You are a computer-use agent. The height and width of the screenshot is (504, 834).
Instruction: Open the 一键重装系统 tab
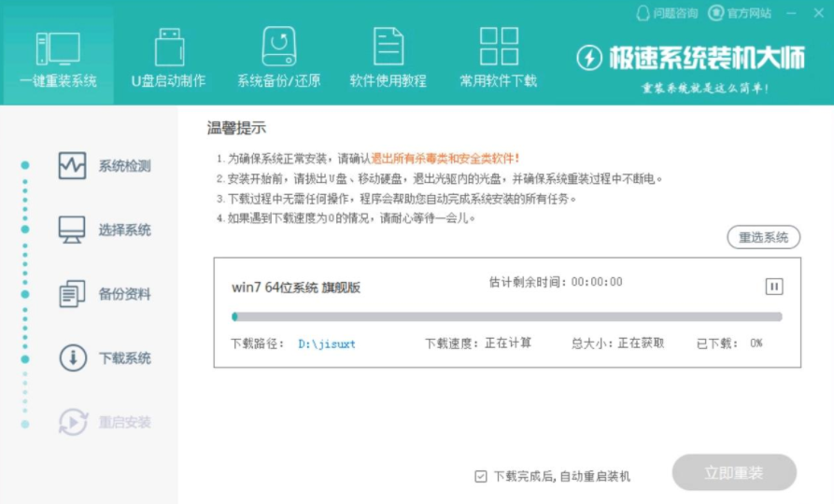coord(57,58)
